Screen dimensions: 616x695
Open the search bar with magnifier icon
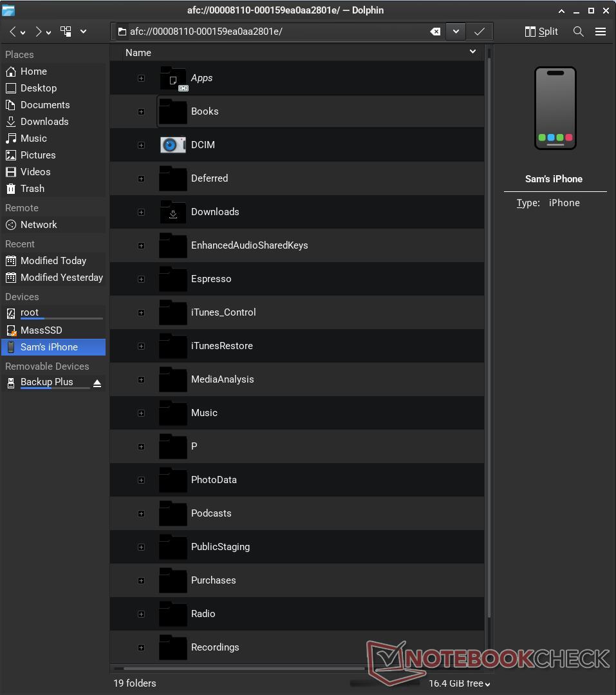[578, 31]
